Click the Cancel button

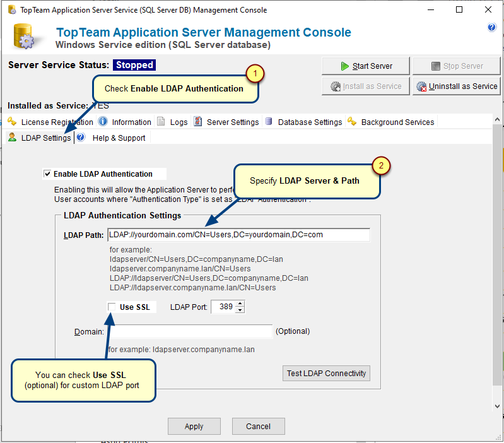tap(259, 427)
